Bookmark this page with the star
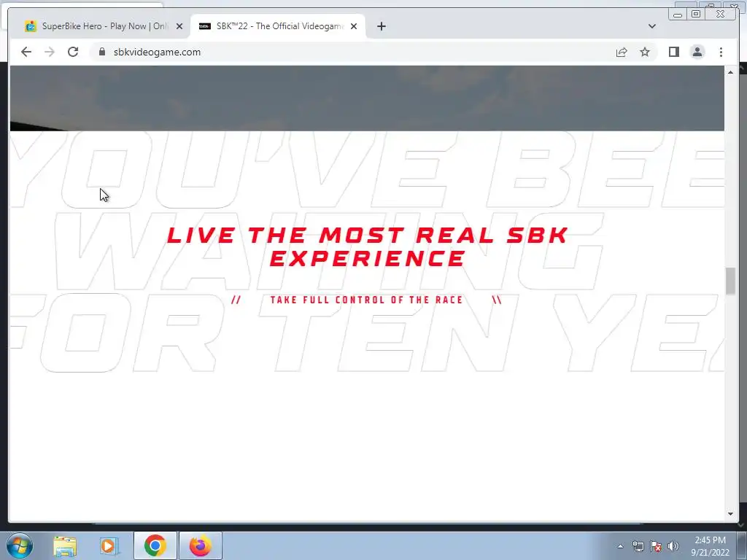Viewport: 747px width, 560px height. click(645, 52)
